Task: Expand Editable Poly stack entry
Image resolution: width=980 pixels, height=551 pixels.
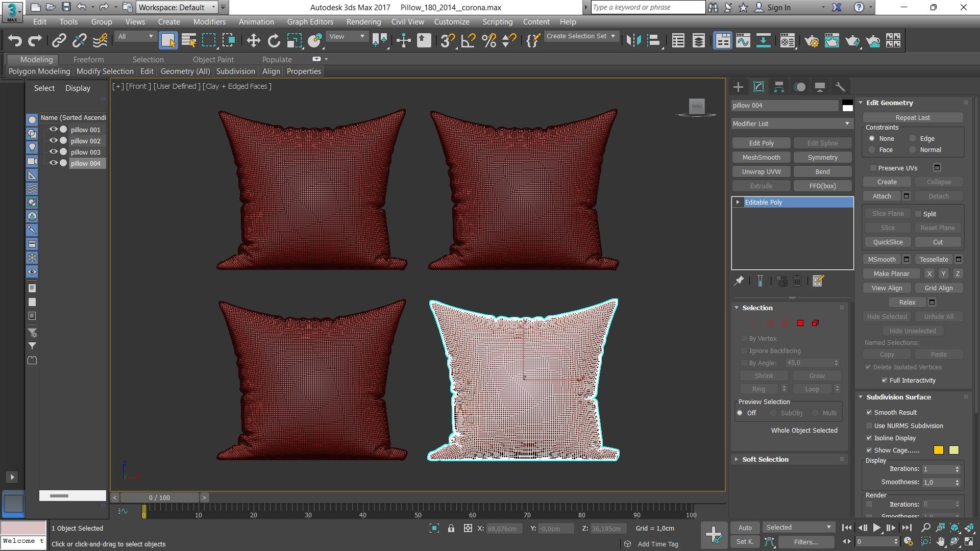Action: tap(738, 203)
